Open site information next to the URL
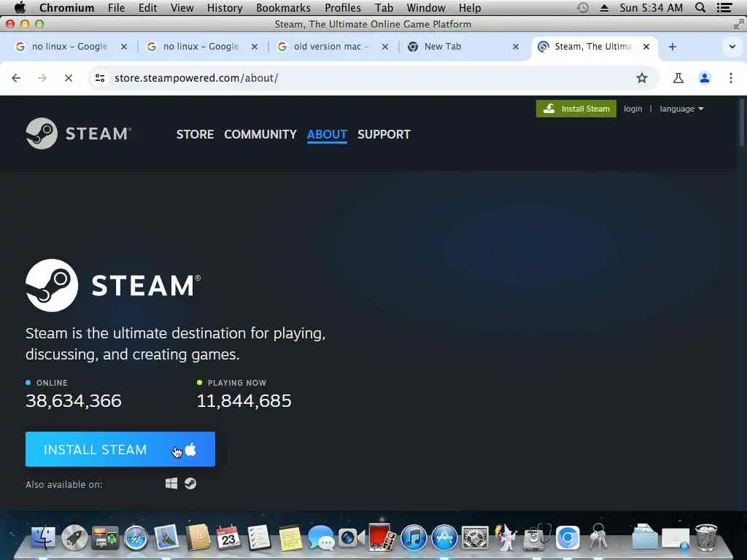 coord(99,77)
